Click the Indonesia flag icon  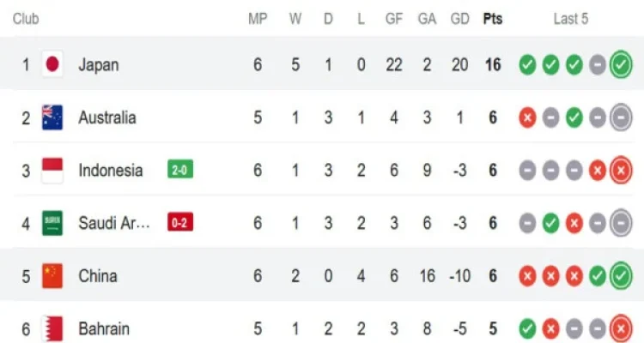point(52,171)
